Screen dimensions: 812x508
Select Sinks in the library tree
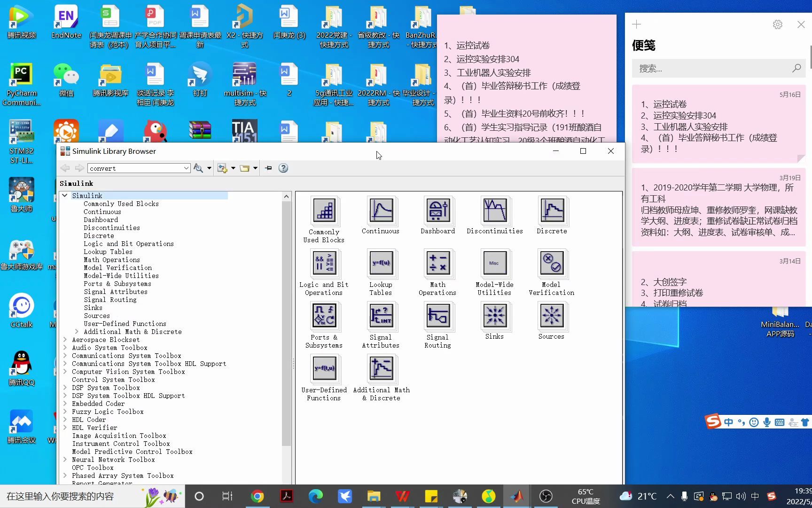tap(93, 308)
